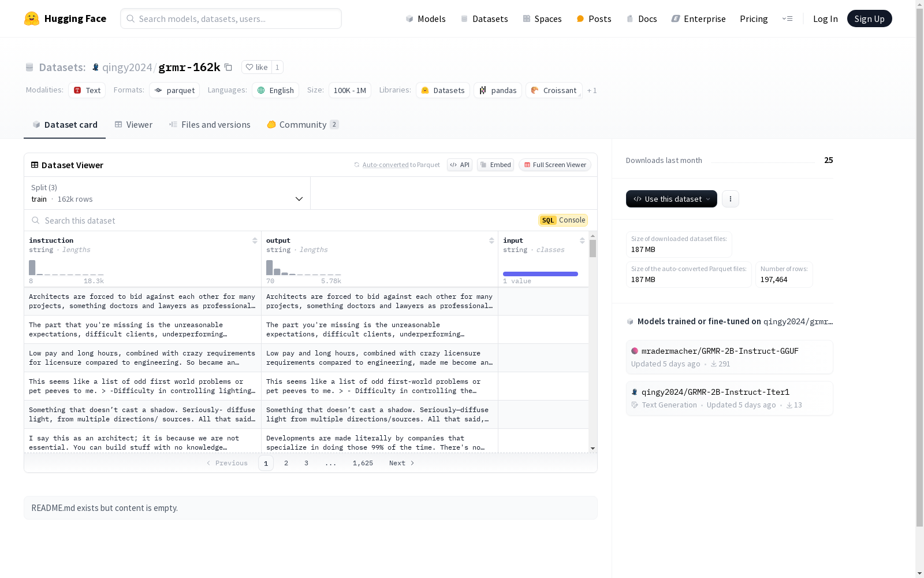Image resolution: width=924 pixels, height=578 pixels.
Task: Click the Sign Up button
Action: (x=870, y=18)
